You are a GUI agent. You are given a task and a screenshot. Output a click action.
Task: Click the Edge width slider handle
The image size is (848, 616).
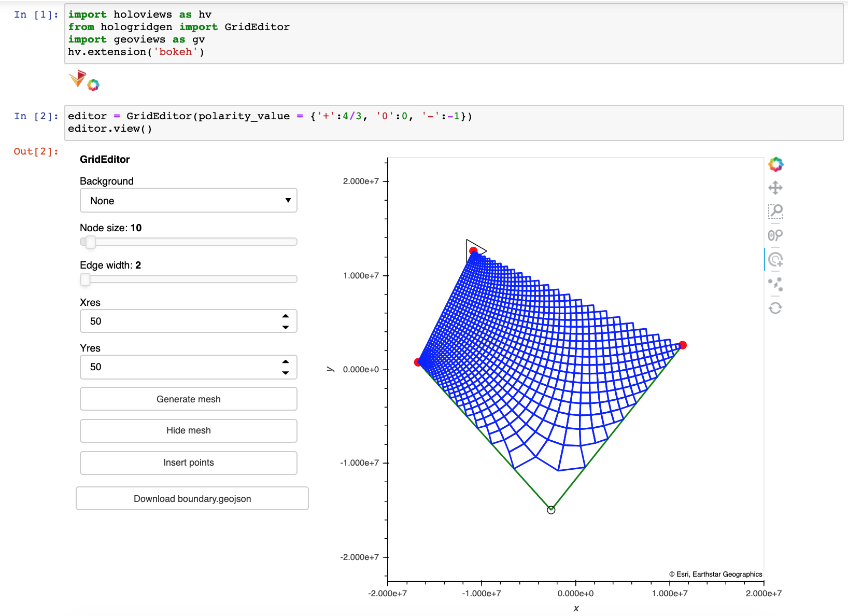(86, 279)
